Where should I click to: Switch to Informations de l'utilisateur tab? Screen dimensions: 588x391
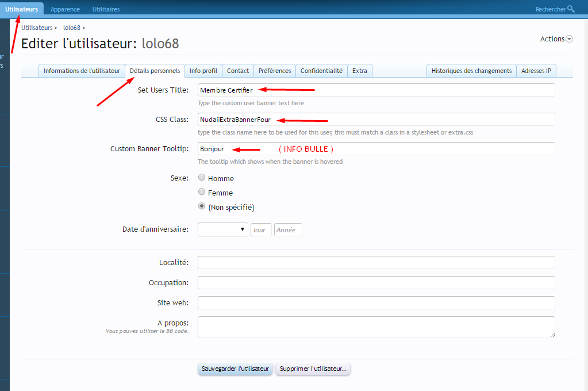[x=82, y=71]
